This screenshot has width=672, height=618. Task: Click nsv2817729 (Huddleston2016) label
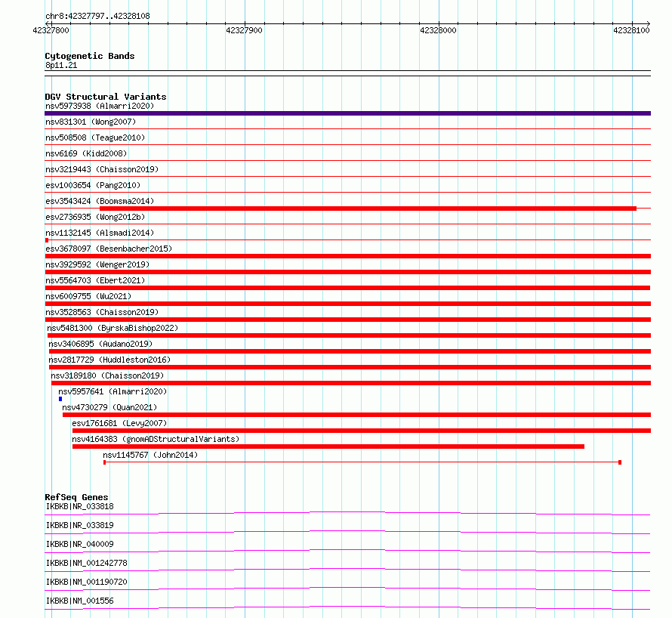pos(109,360)
